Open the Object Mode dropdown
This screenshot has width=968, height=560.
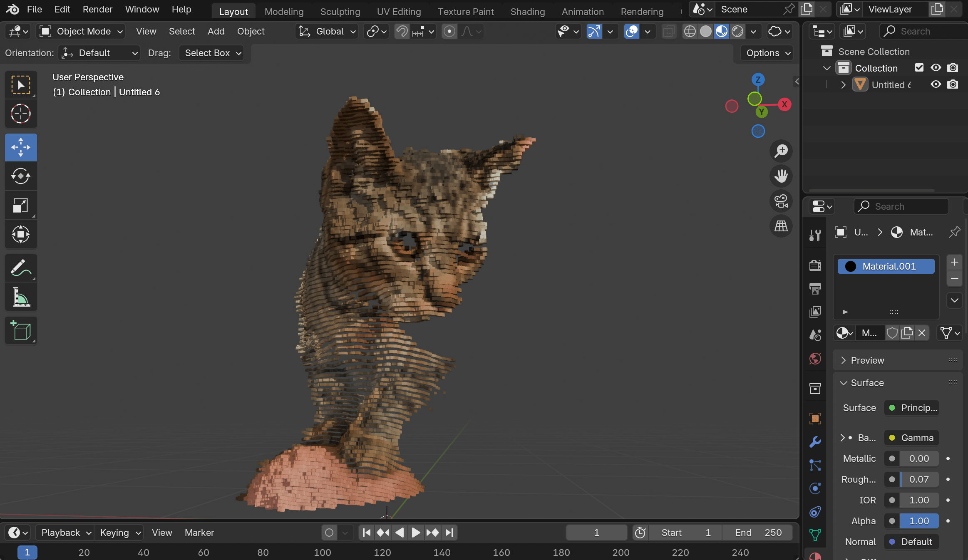pyautogui.click(x=82, y=31)
